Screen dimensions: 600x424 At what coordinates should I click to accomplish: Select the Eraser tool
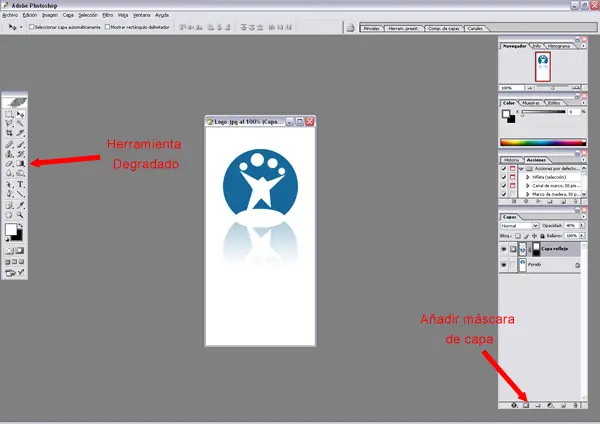[x=9, y=163]
